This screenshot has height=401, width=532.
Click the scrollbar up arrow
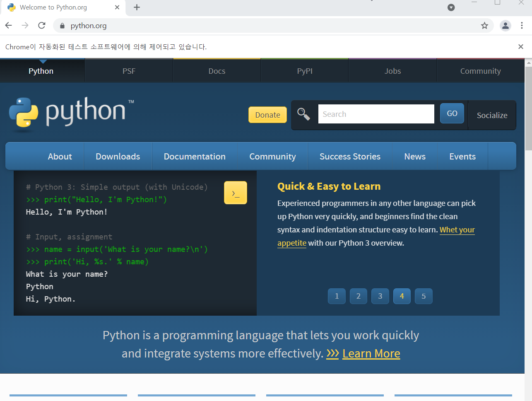pyautogui.click(x=528, y=63)
